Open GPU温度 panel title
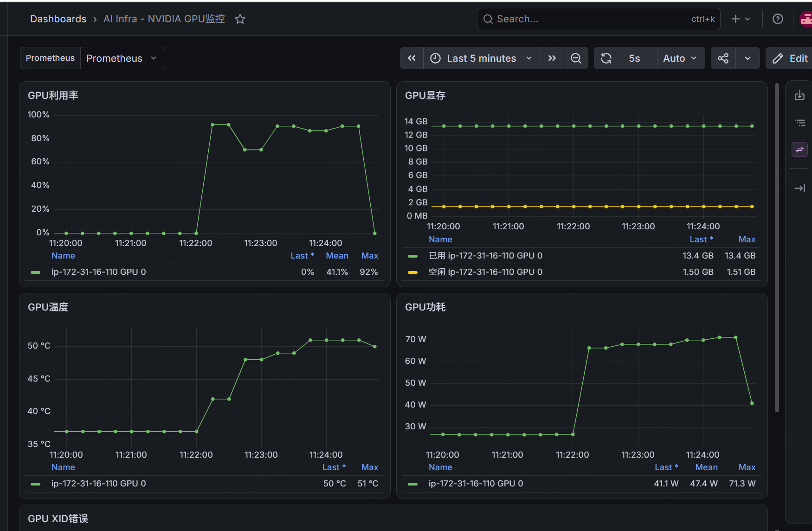Screen dimensions: 812x531 pyautogui.click(x=48, y=307)
